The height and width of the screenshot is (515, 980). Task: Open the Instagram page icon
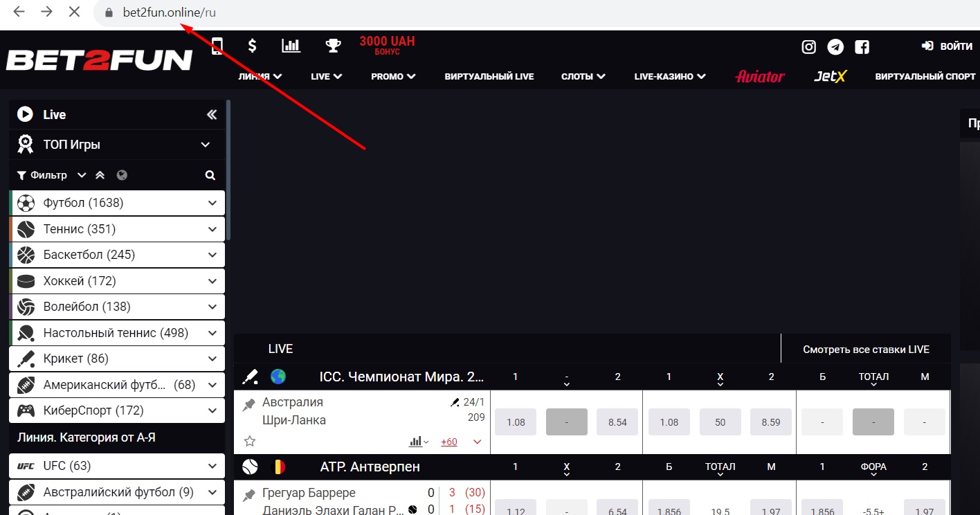[x=808, y=47]
